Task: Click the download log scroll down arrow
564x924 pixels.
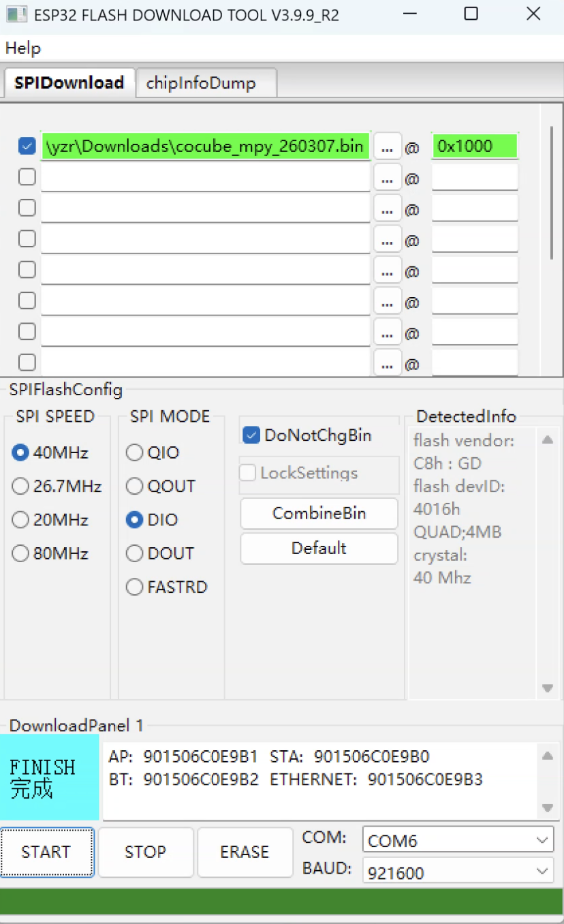Action: (547, 808)
